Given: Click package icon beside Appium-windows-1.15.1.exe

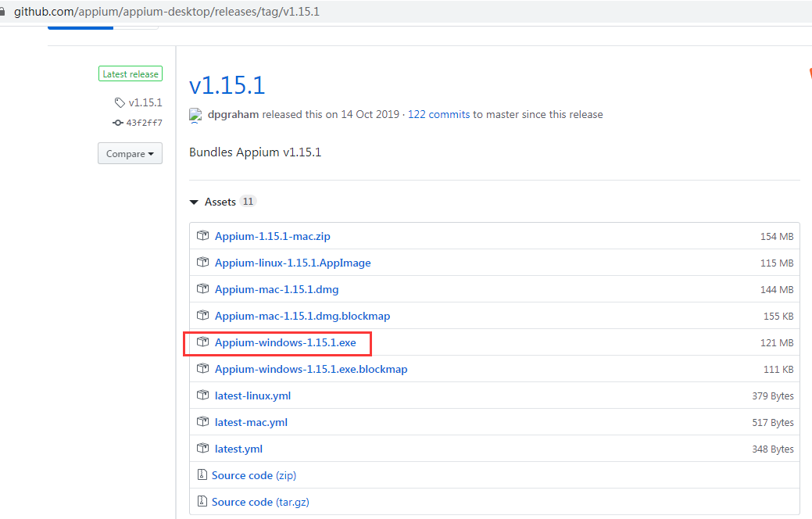Looking at the screenshot, I should click(x=202, y=342).
